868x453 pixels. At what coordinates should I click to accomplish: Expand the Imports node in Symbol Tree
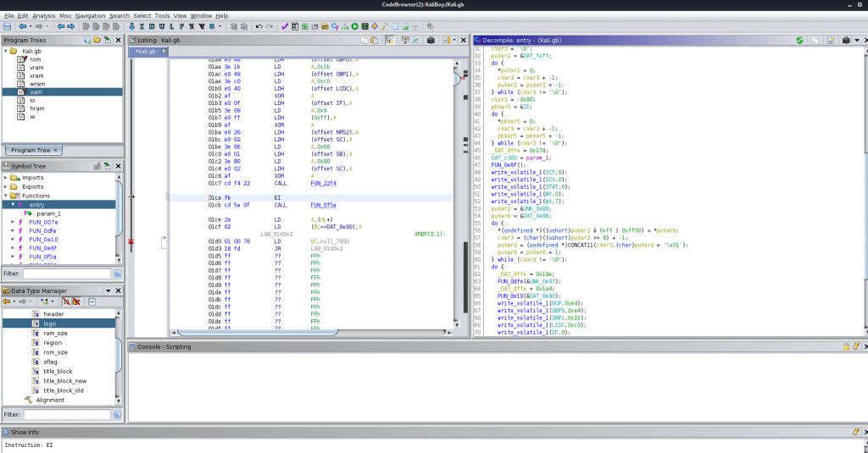pos(6,178)
